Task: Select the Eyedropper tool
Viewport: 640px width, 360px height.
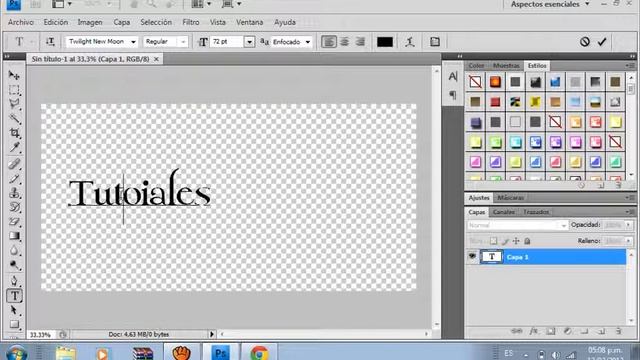Action: [x=14, y=147]
